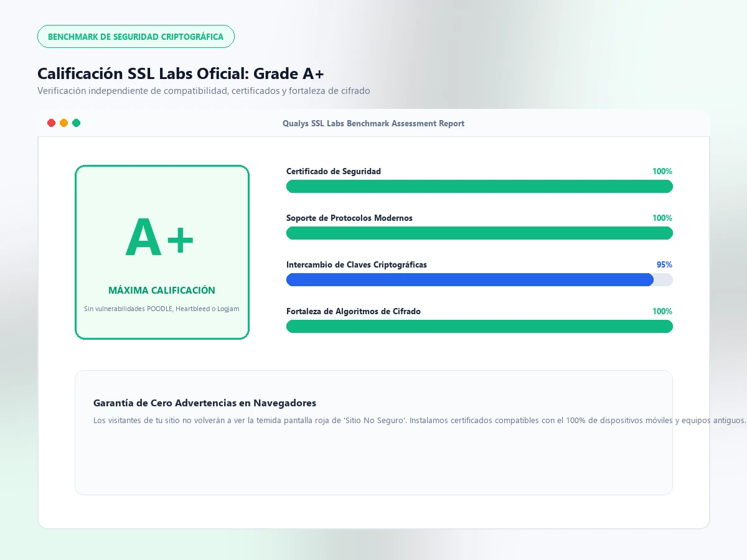Click the Máxima Calificación text

[162, 290]
